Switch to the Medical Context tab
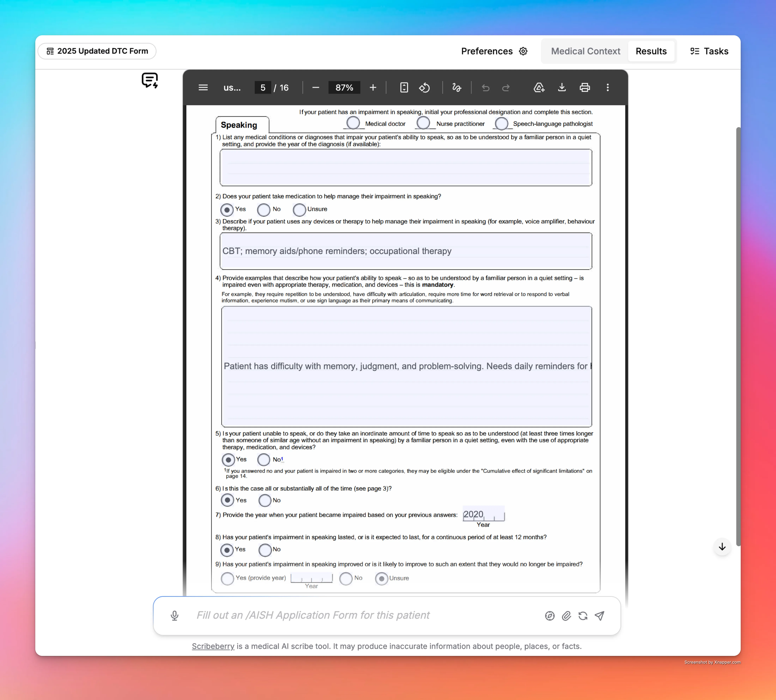 [585, 51]
